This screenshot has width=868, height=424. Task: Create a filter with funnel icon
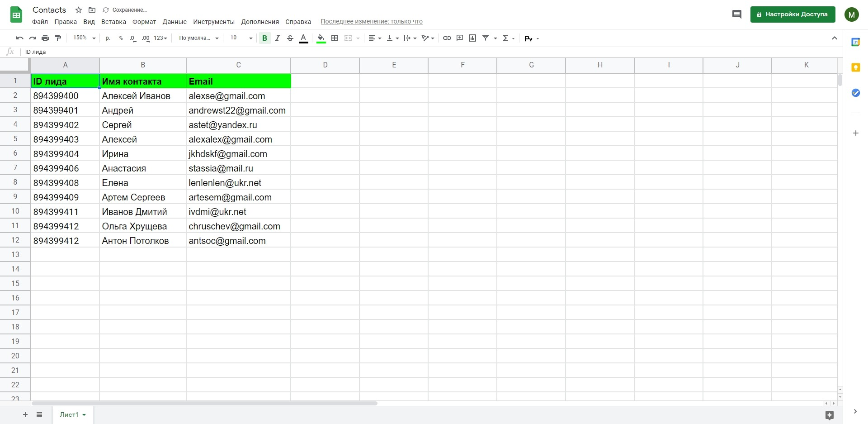[x=486, y=38]
